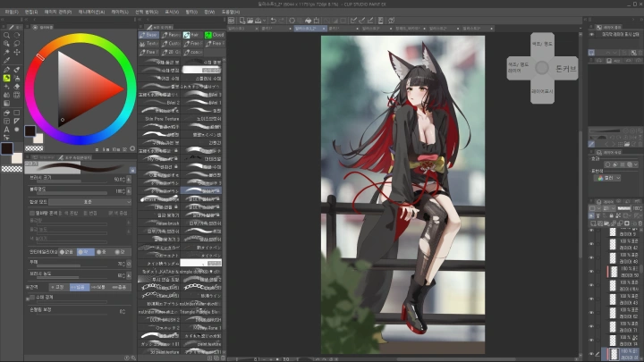Select the Rotate view tool
Screen dimensions: 644x362
(17, 35)
